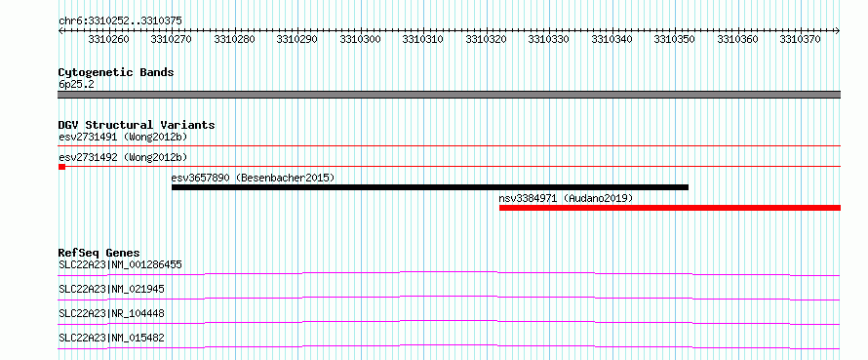Viewport: 868px width, 360px height.
Task: Open SLC22A23|NM_015482 gene label
Action: (x=111, y=338)
